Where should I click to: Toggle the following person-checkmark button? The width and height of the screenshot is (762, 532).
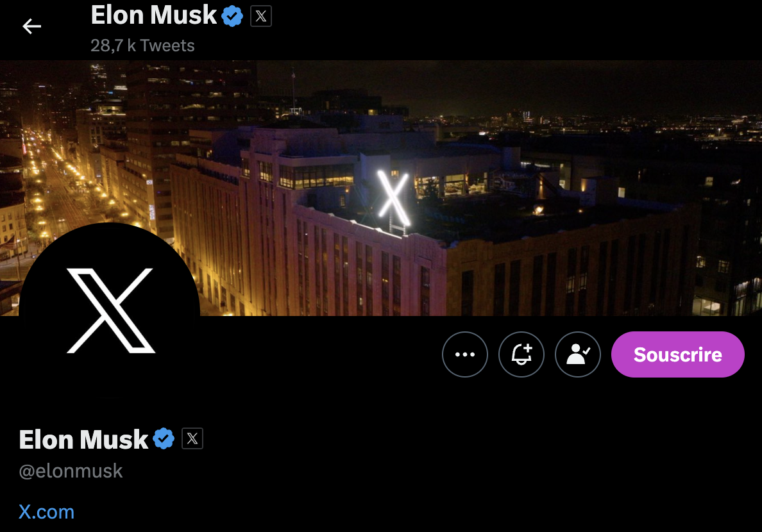pos(577,354)
